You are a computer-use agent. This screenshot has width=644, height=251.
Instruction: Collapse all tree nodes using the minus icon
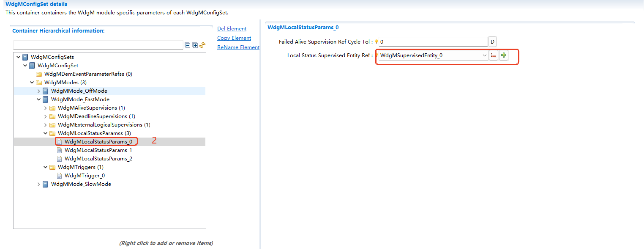[188, 45]
